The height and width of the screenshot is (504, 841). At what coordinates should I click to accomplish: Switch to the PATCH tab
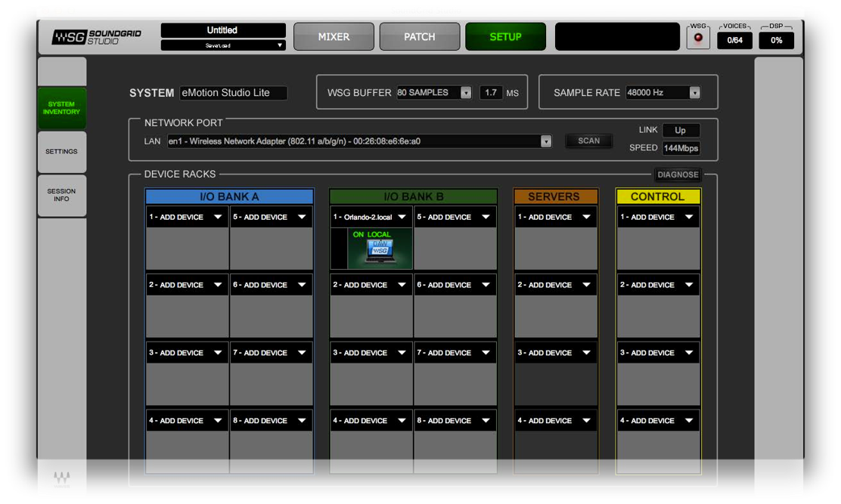[420, 36]
